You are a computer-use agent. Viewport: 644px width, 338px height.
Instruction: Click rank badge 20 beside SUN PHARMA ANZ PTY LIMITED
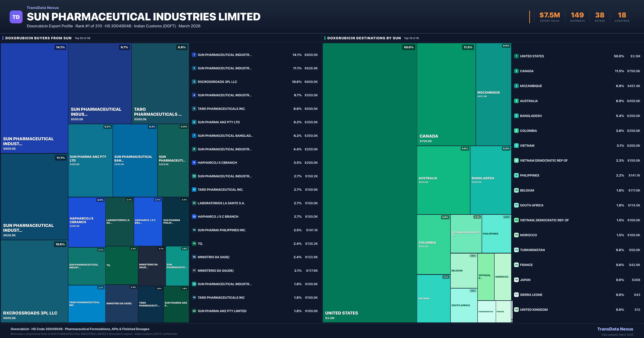(194, 311)
